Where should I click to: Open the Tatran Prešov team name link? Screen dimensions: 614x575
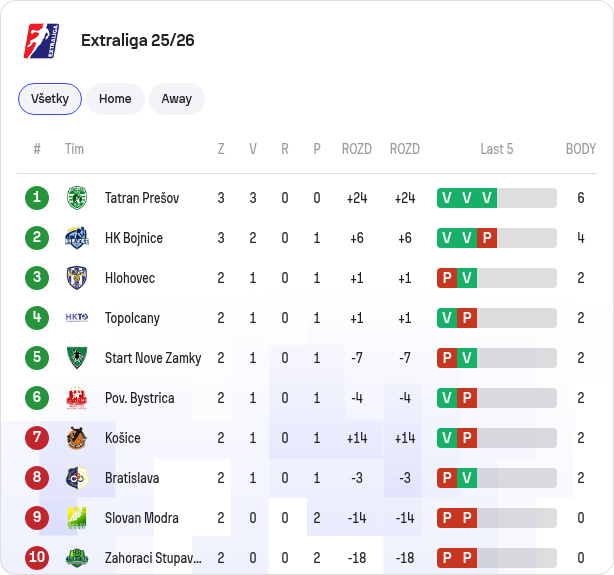142,198
